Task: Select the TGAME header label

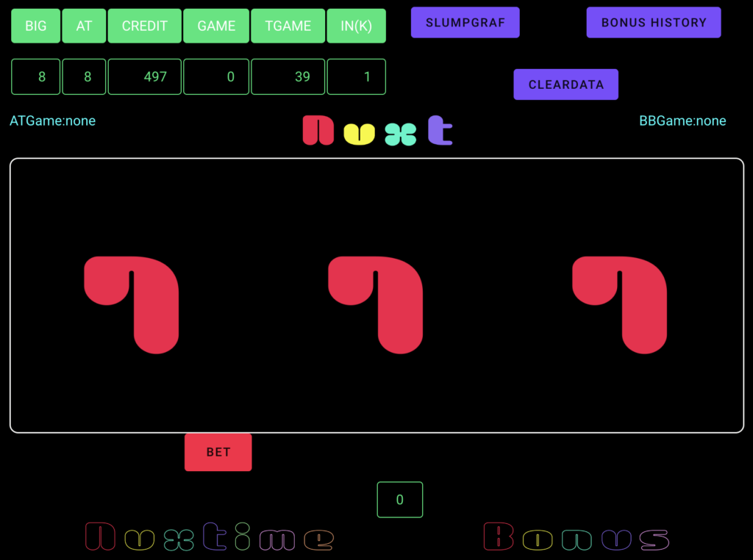Action: coord(288,26)
